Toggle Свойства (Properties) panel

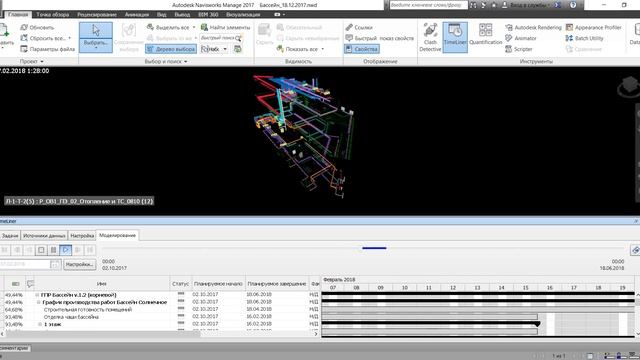(362, 49)
